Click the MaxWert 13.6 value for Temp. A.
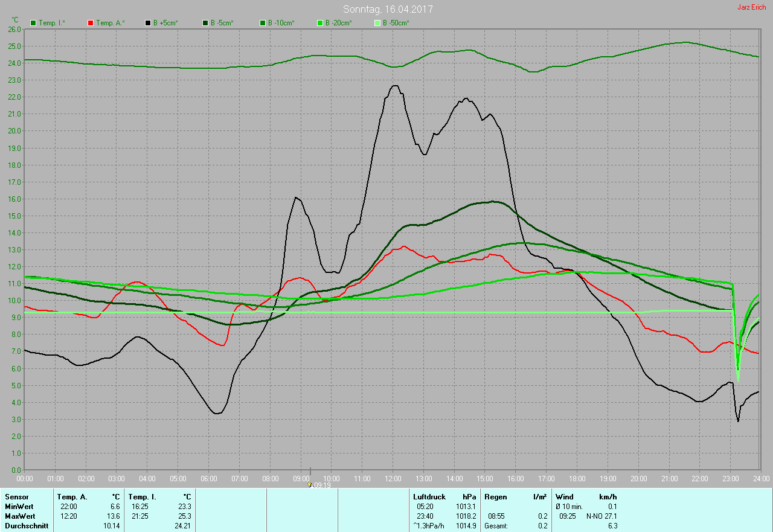The image size is (773, 532). 114,516
